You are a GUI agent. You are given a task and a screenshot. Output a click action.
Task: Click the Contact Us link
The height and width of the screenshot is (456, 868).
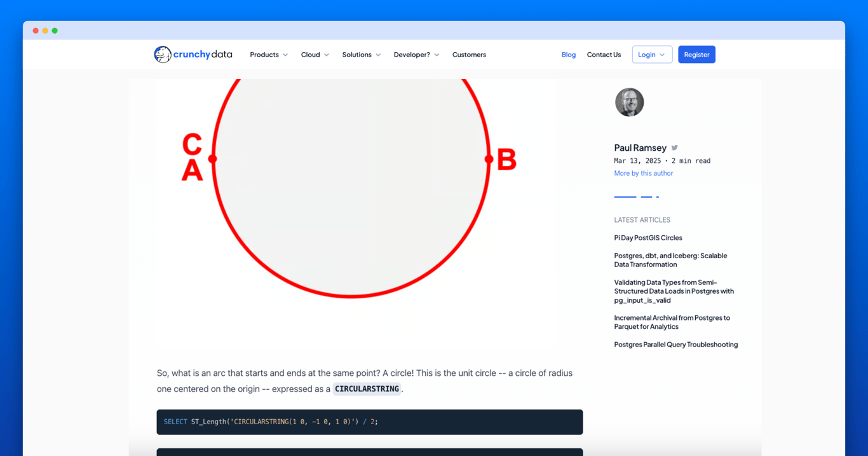click(604, 55)
